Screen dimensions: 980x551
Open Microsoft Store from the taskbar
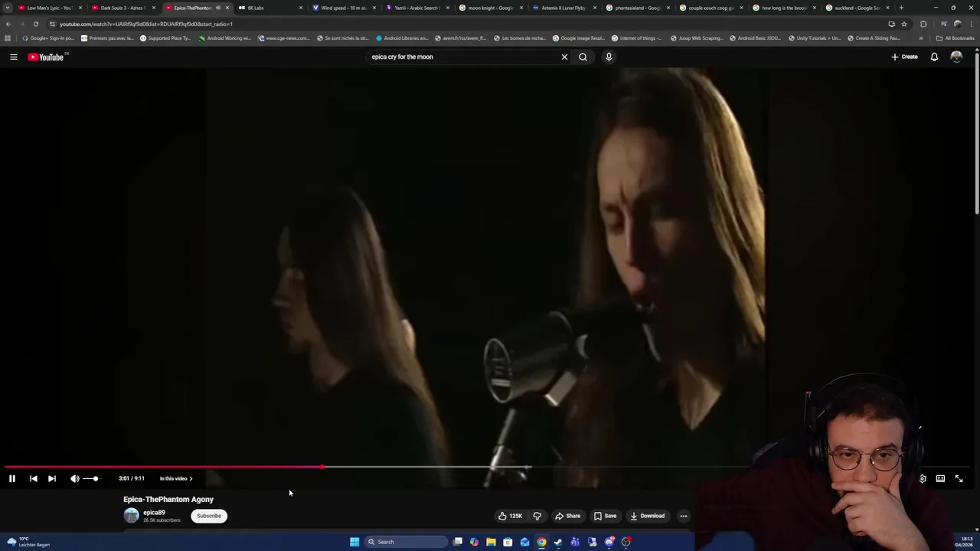(x=508, y=542)
